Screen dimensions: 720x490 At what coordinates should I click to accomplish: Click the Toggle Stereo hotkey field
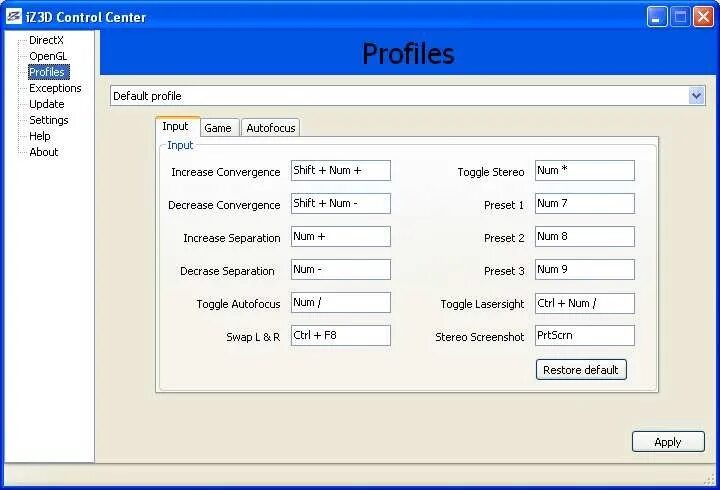click(585, 170)
